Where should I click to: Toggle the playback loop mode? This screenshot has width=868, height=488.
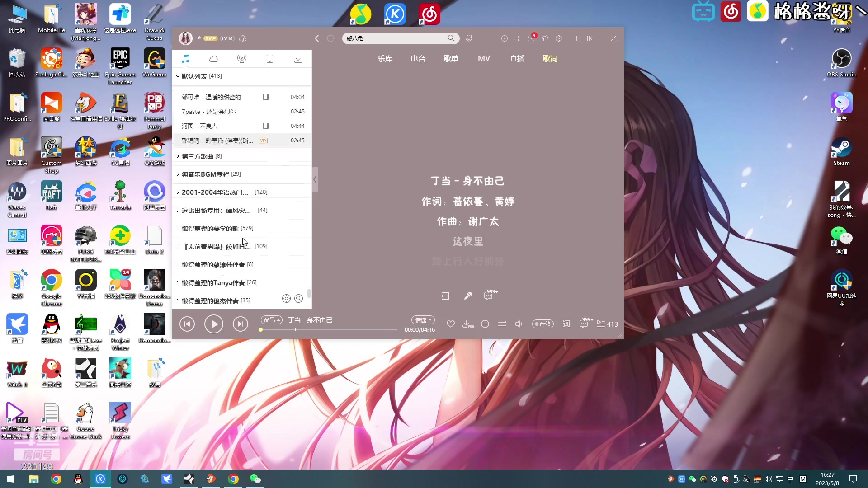pos(502,324)
